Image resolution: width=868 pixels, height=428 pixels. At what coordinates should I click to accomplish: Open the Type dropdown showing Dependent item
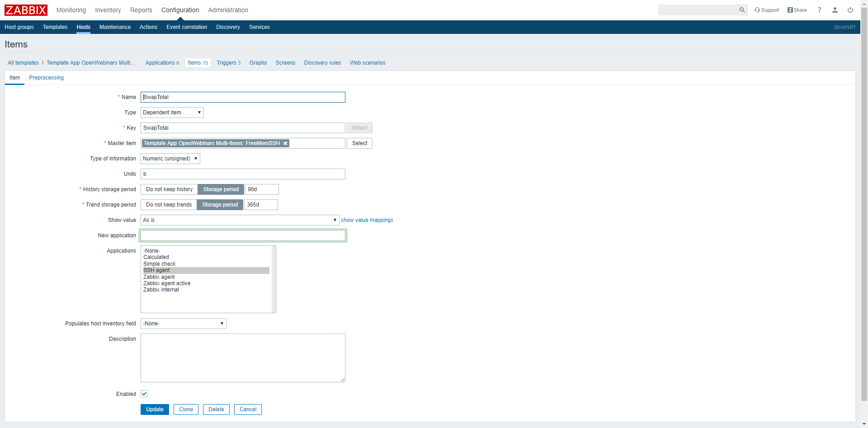tap(172, 113)
